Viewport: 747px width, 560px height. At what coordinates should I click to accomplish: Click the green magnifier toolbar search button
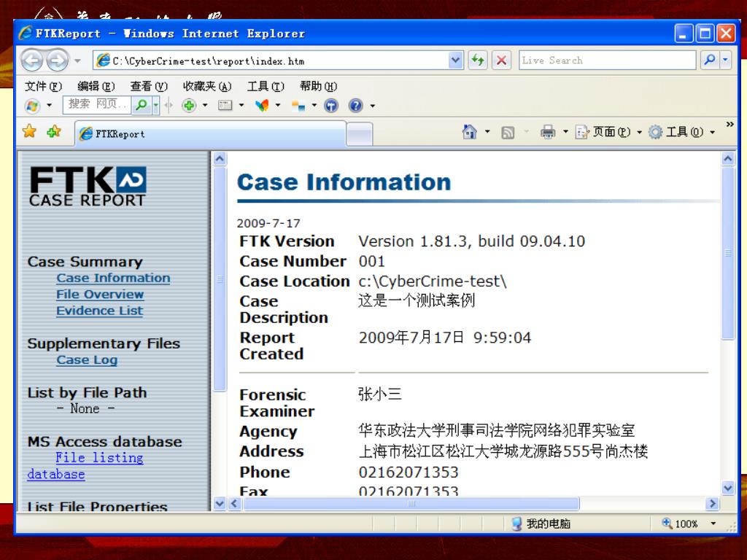[142, 105]
